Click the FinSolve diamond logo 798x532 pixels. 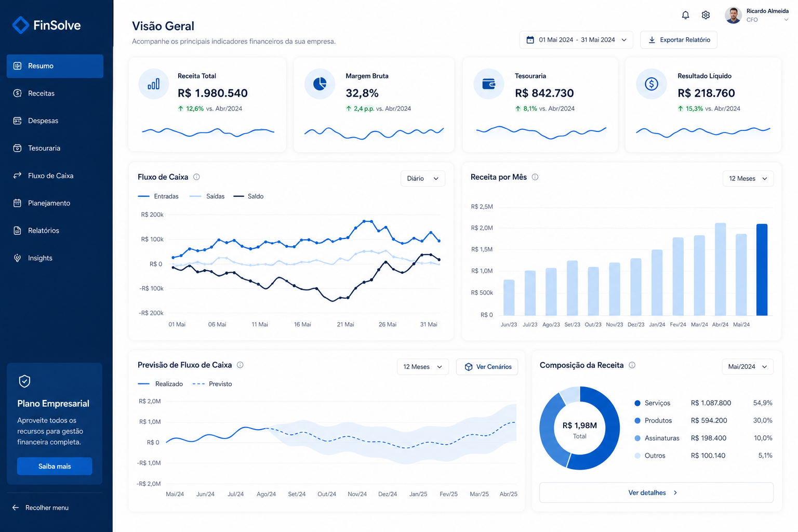click(x=20, y=25)
